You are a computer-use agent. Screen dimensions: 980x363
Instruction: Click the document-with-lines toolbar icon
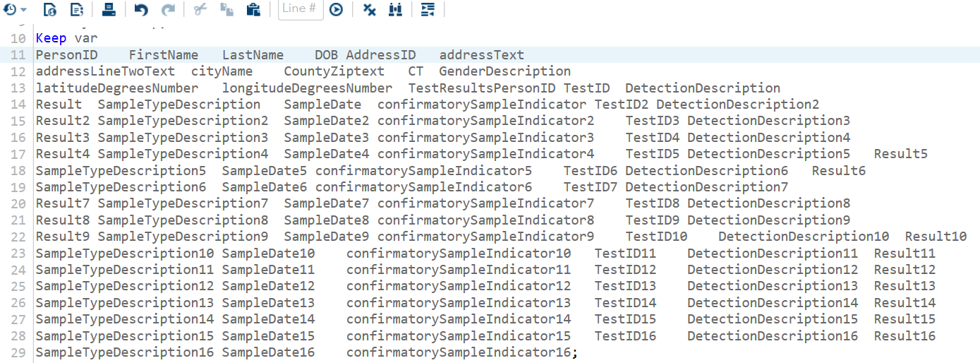point(77,9)
